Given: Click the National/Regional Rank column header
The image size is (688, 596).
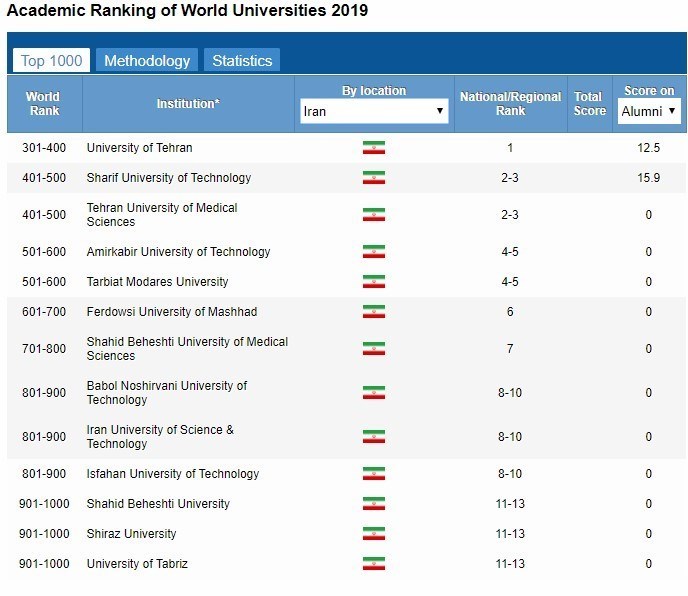Looking at the screenshot, I should click(510, 104).
